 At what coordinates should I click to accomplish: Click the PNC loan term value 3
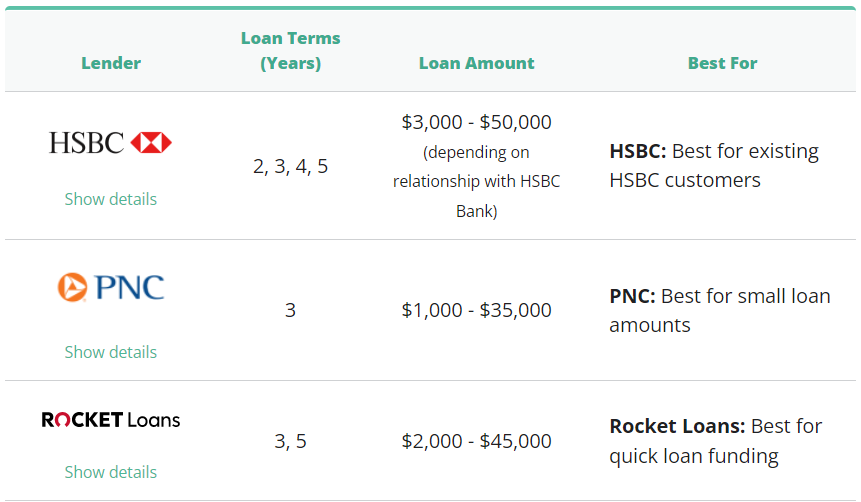click(290, 310)
